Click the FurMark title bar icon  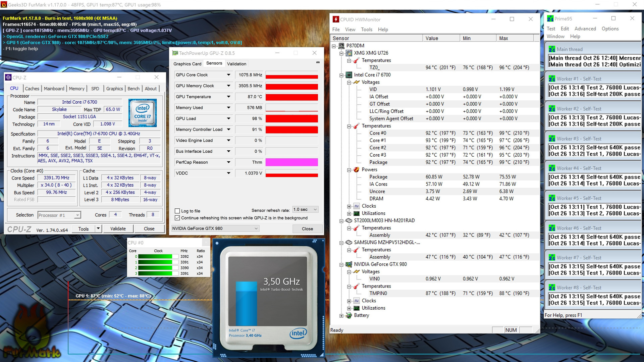(x=4, y=4)
